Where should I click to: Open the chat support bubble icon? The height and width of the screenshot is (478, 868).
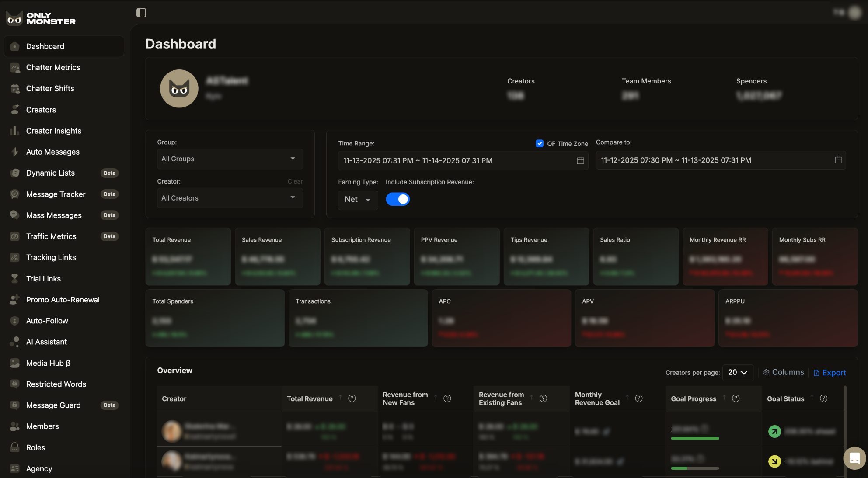tap(854, 458)
